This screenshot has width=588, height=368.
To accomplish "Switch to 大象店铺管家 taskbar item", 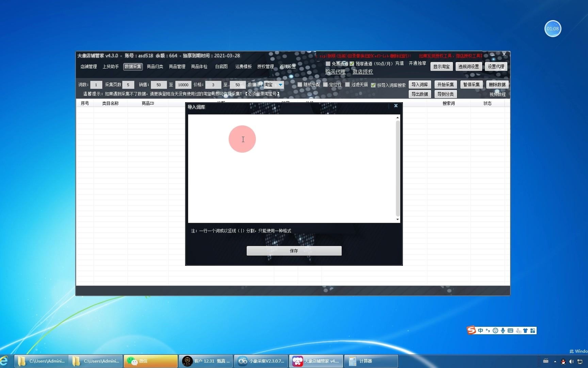I will click(x=316, y=361).
